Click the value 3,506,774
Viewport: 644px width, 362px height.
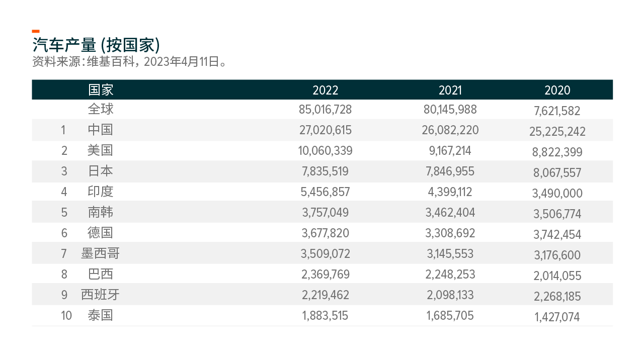click(x=557, y=214)
